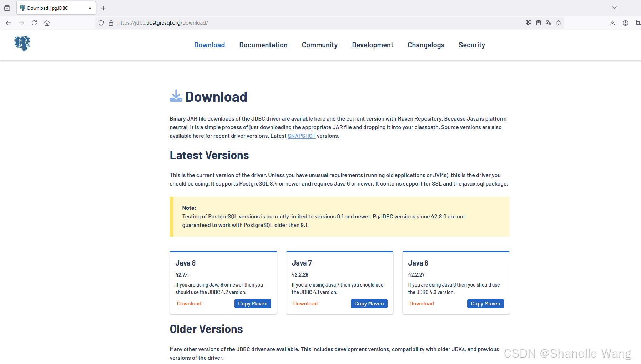
Task: Click the padlock site security icon
Action: [x=111, y=23]
